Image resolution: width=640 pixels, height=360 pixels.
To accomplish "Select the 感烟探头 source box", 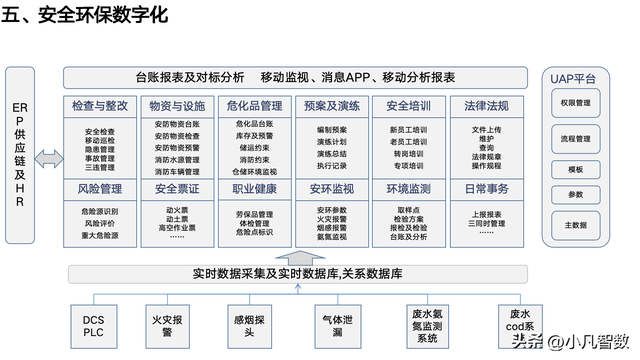I will click(249, 327).
